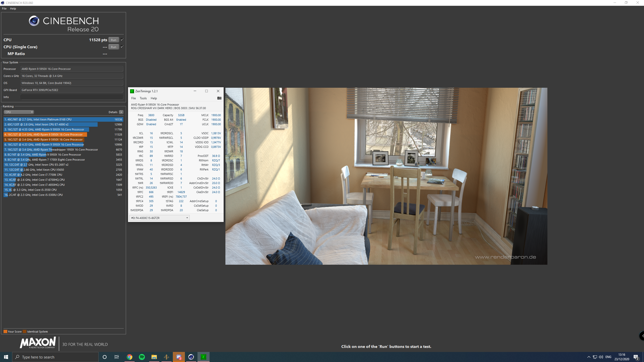Open the notification center icon
This screenshot has width=644, height=362.
coord(636,357)
